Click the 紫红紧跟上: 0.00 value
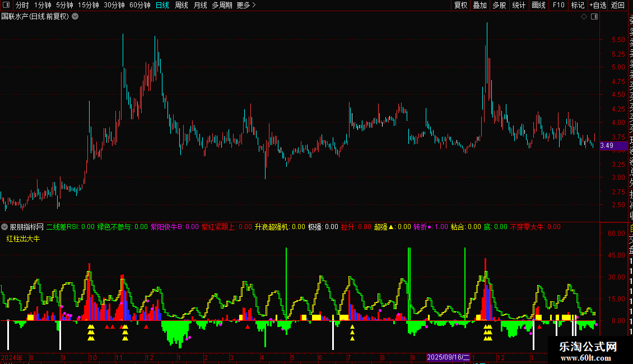 [227, 227]
